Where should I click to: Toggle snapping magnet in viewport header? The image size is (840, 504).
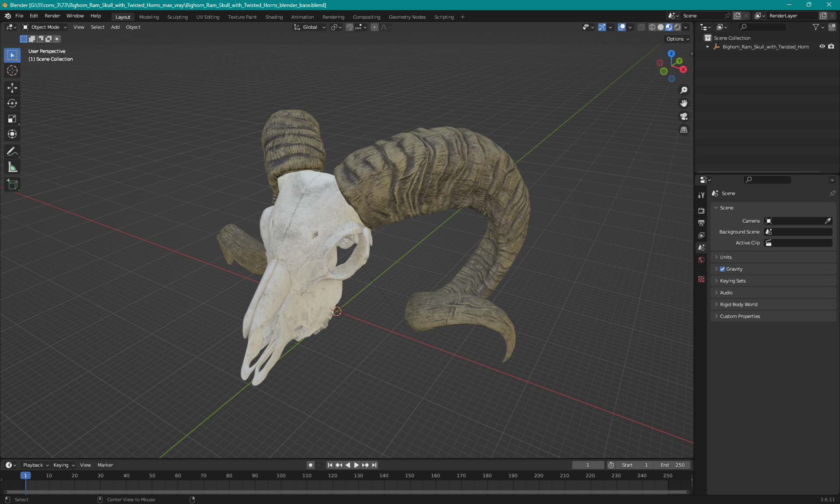349,27
